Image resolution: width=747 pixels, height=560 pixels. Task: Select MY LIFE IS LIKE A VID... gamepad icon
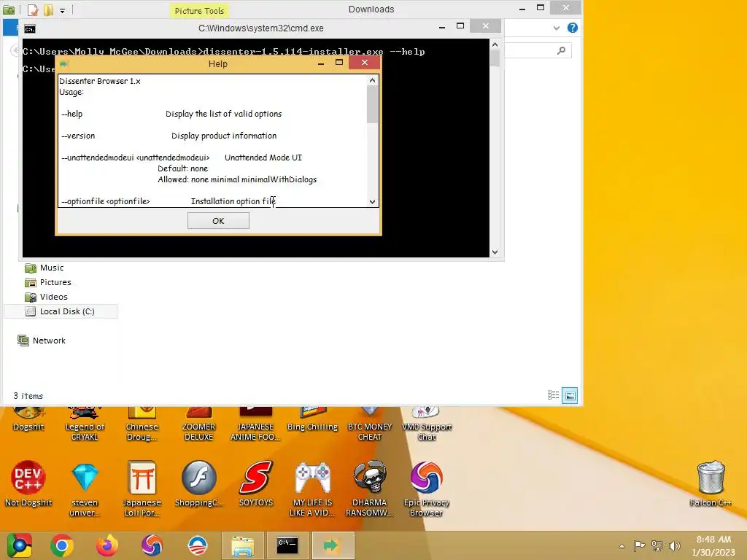[x=312, y=489]
